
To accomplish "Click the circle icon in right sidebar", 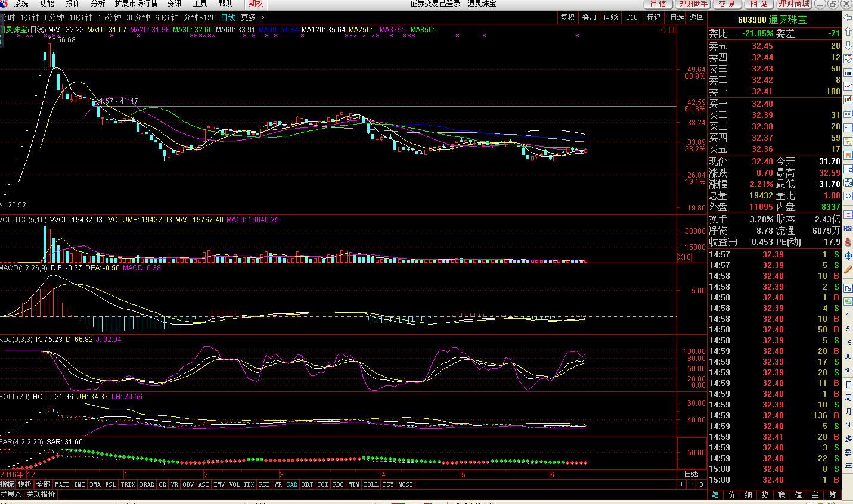I will pos(848,197).
